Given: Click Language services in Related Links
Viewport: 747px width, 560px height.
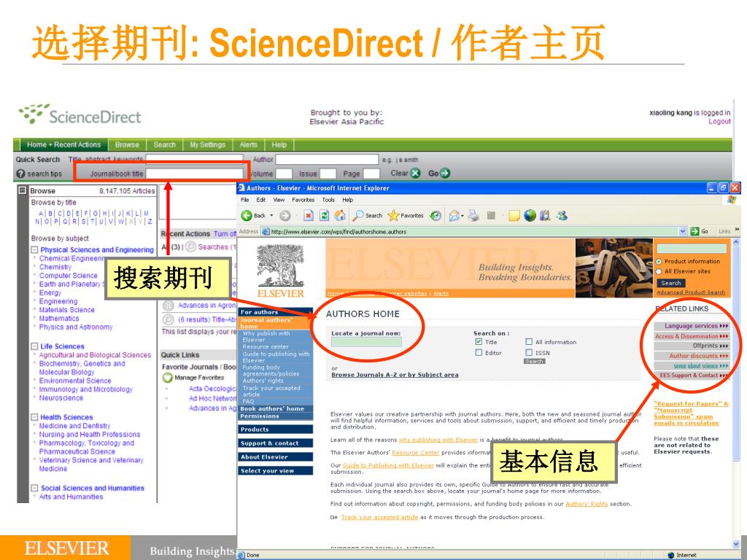Looking at the screenshot, I should coord(692,326).
